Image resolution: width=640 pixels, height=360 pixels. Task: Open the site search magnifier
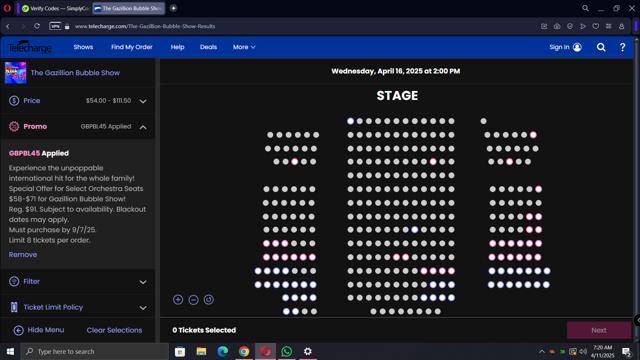click(x=601, y=47)
